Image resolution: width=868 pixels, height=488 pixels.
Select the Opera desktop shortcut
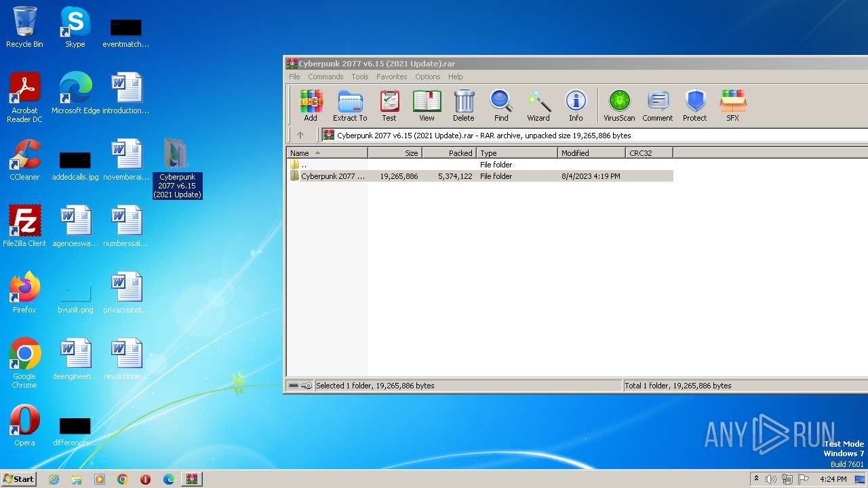(24, 426)
